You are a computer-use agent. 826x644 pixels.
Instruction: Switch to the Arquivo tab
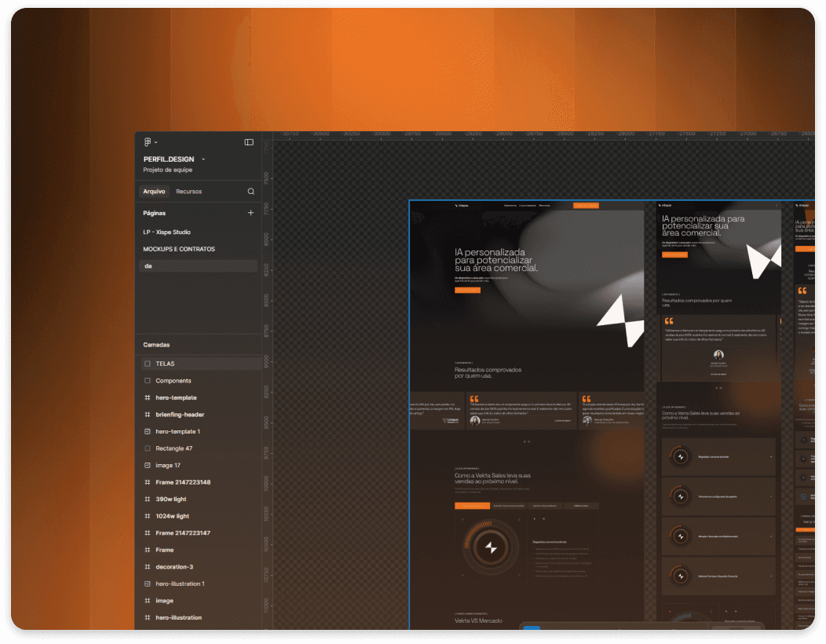click(x=154, y=191)
